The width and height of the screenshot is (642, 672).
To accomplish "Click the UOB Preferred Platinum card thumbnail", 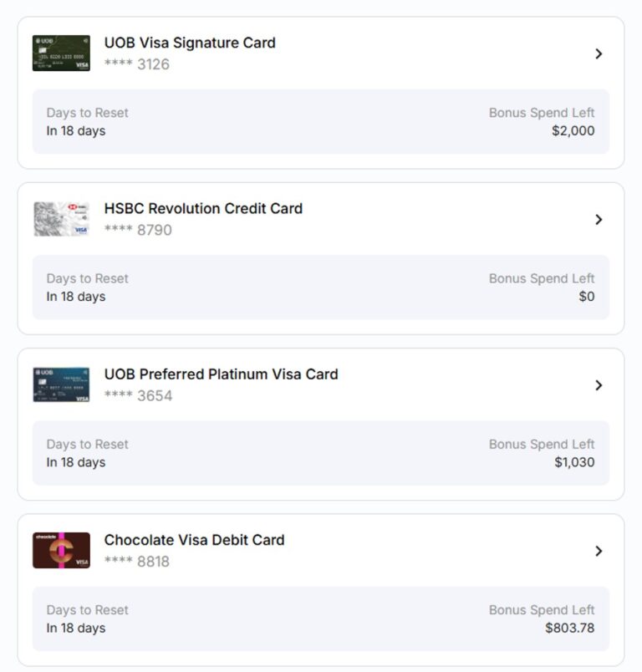I will tap(60, 385).
